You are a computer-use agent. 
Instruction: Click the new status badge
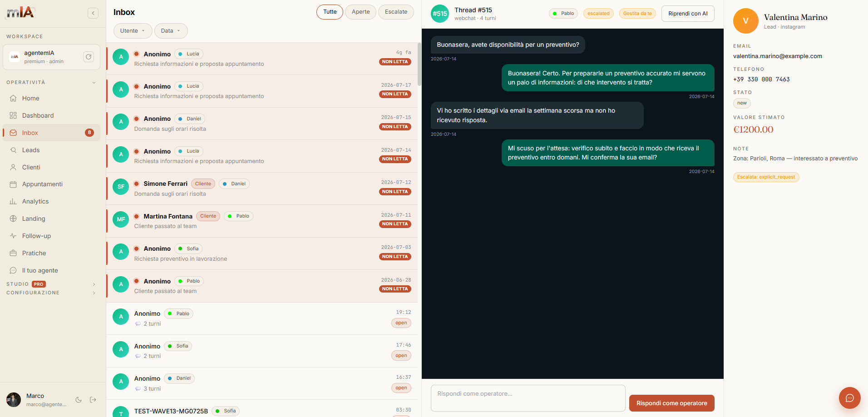(x=742, y=103)
